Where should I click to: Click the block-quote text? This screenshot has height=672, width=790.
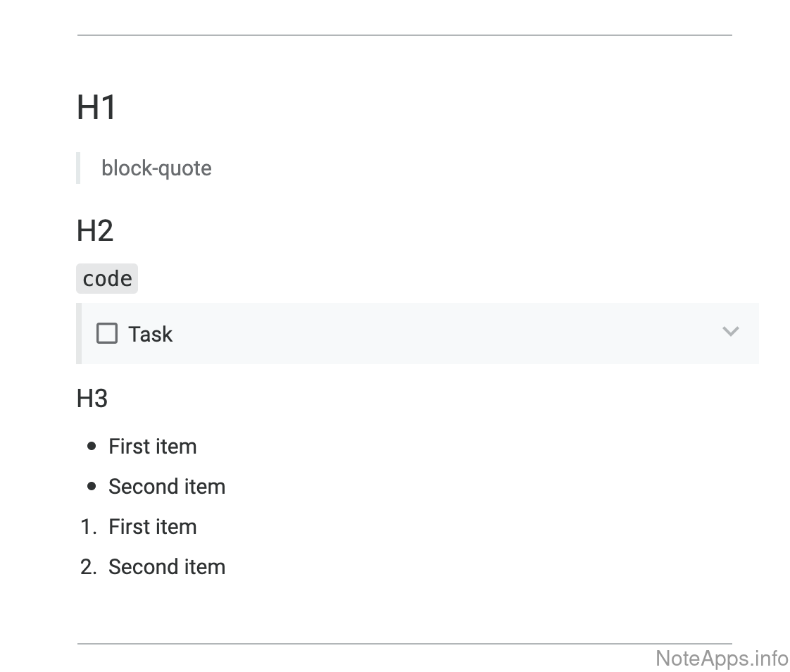point(156,168)
